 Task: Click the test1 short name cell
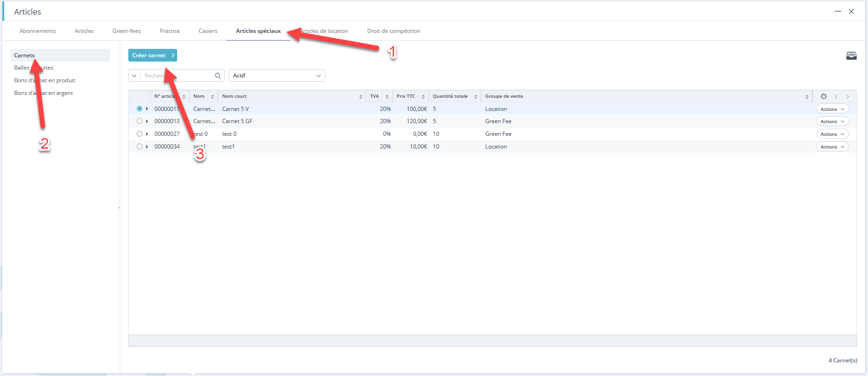click(x=228, y=147)
